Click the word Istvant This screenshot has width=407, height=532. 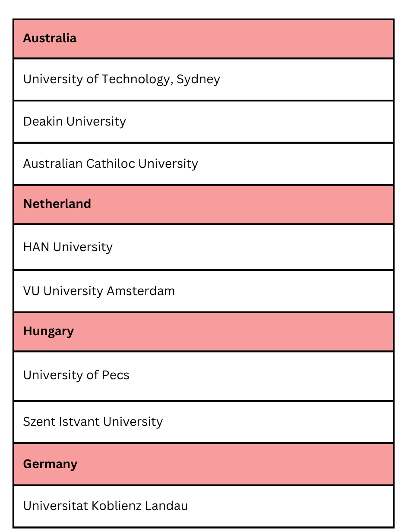tap(80, 422)
